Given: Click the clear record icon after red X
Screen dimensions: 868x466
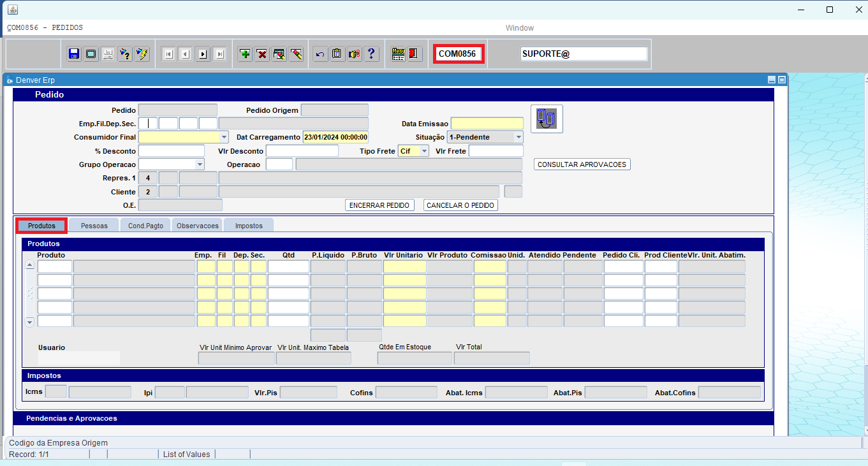Looking at the screenshot, I should click(x=279, y=54).
